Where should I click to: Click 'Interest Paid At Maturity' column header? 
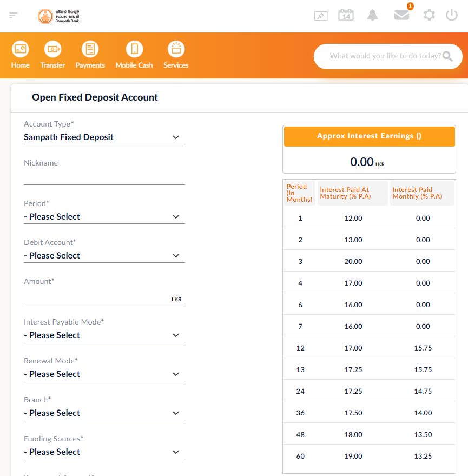coord(353,193)
